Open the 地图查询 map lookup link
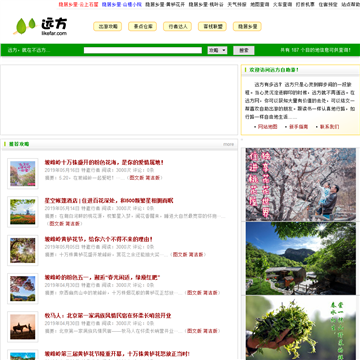This screenshot has height=360, width=360. point(260,5)
